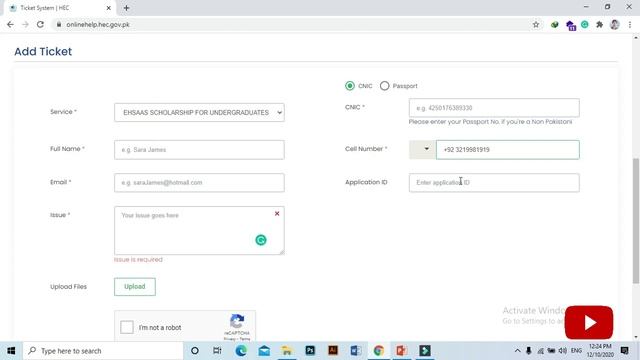640x360 pixels.
Task: Open the green arrow app on taskbar
Action: click(x=424, y=351)
